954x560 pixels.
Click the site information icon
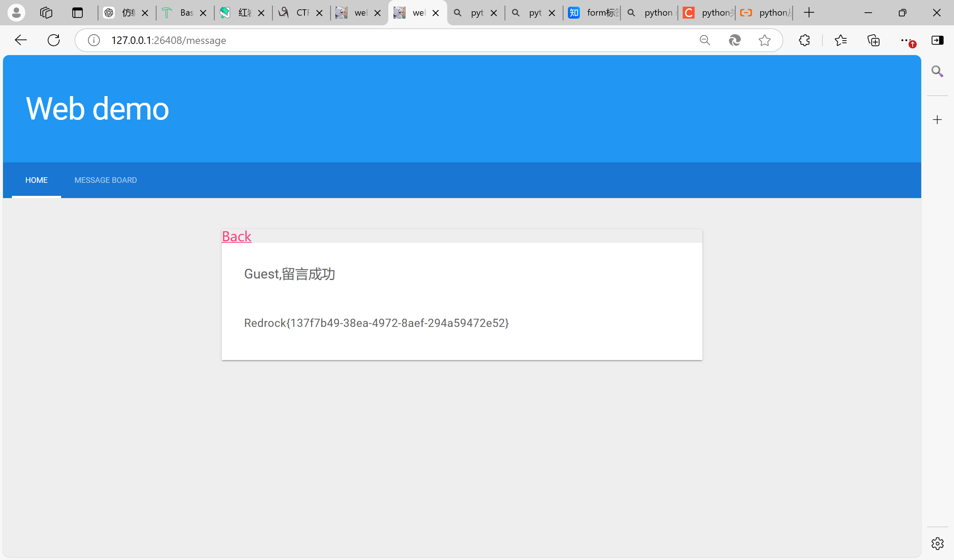(94, 40)
